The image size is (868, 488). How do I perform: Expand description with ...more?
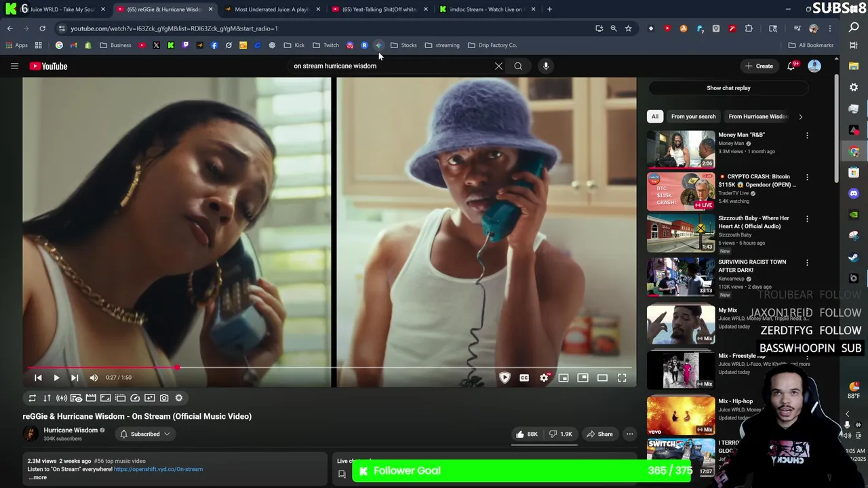coord(38,477)
